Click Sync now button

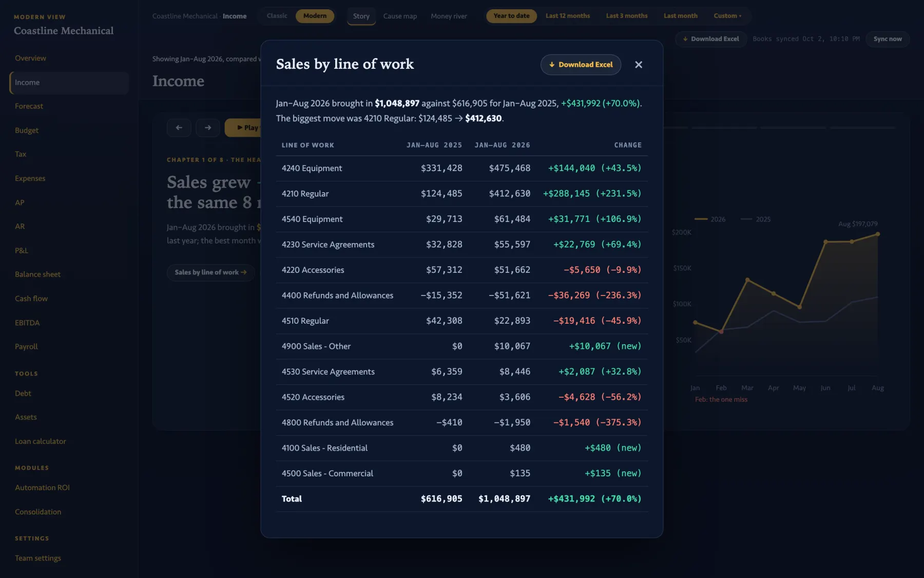click(x=887, y=39)
